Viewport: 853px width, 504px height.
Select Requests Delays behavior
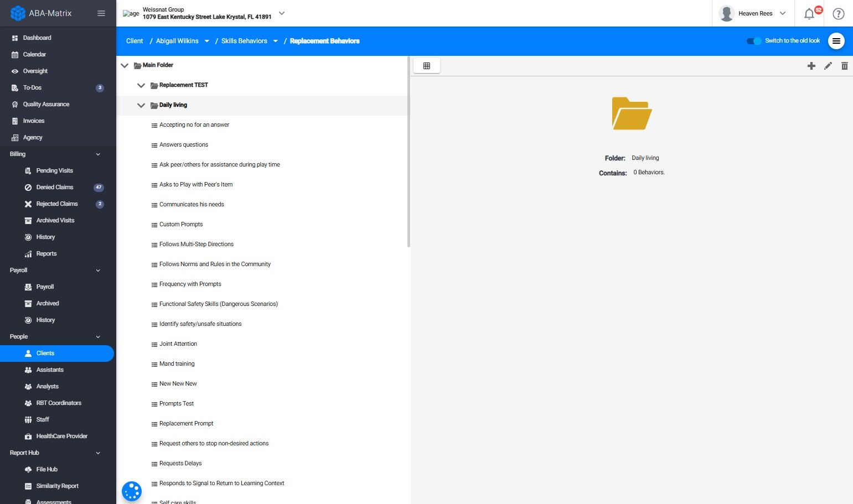pos(180,464)
